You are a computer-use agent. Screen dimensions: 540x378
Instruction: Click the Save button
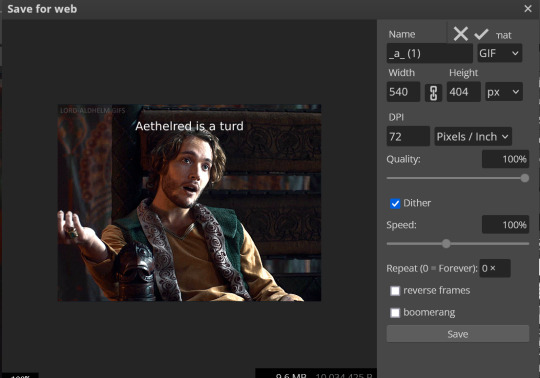[458, 334]
